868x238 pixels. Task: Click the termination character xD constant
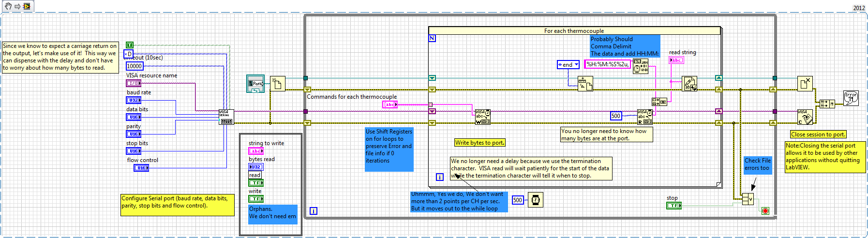pyautogui.click(x=128, y=54)
